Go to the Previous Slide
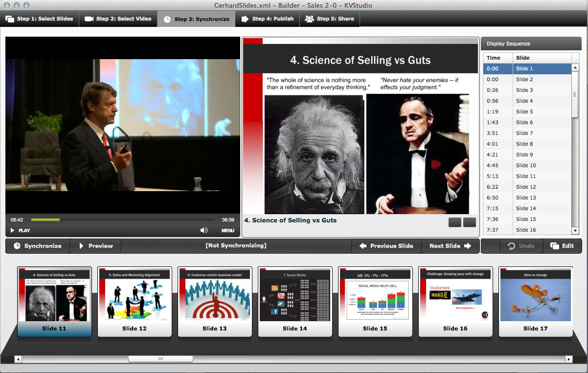The image size is (588, 373). click(386, 246)
